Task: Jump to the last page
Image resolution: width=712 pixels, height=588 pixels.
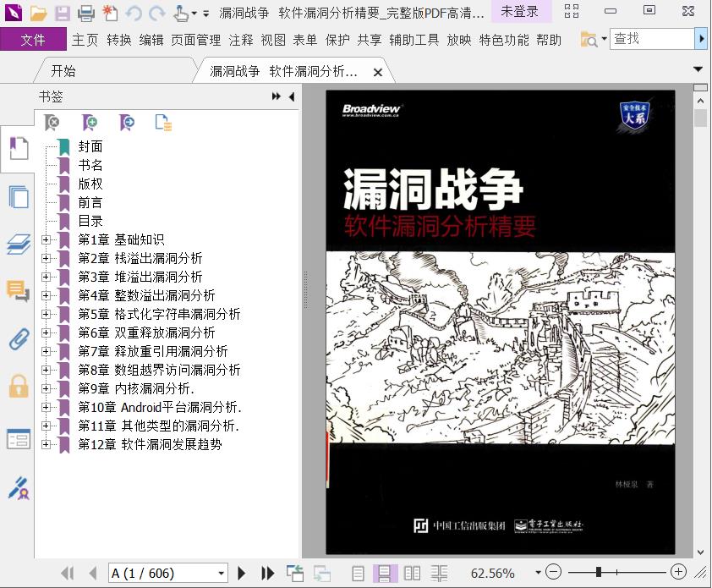Action: point(268,574)
